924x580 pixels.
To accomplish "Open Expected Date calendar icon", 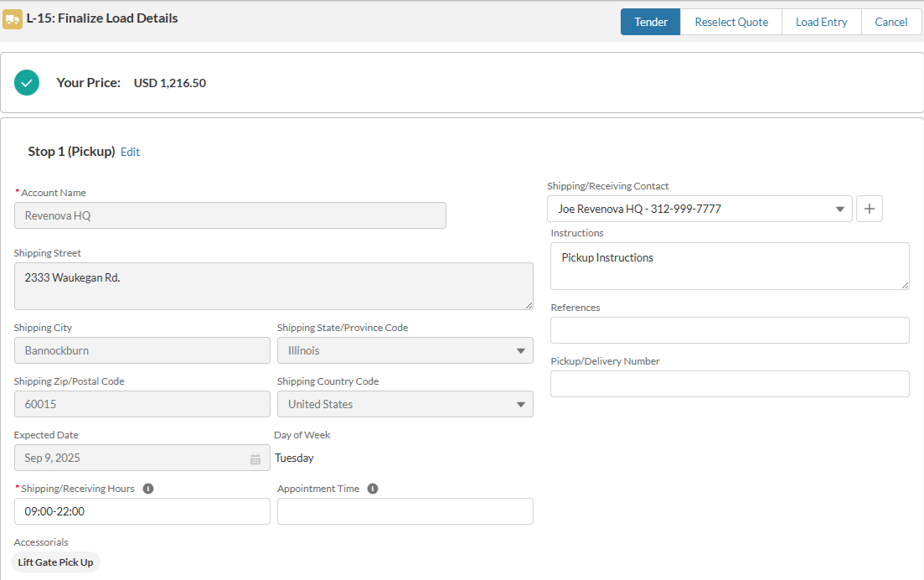I will tap(256, 459).
